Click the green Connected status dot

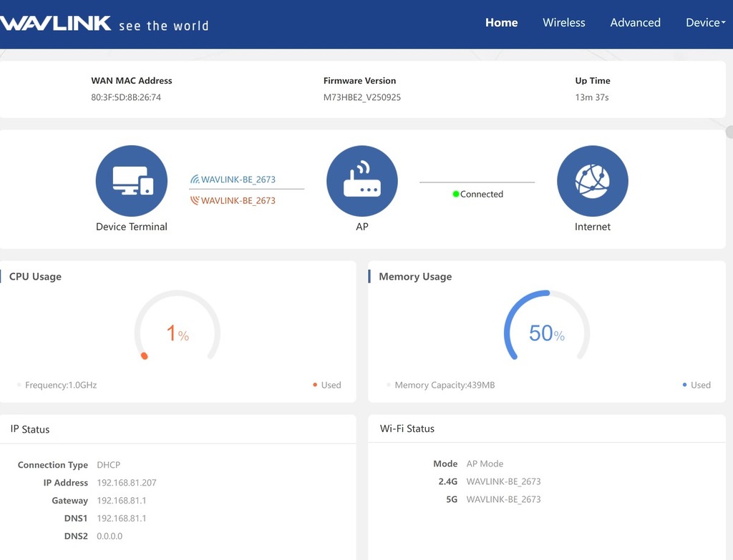click(456, 194)
